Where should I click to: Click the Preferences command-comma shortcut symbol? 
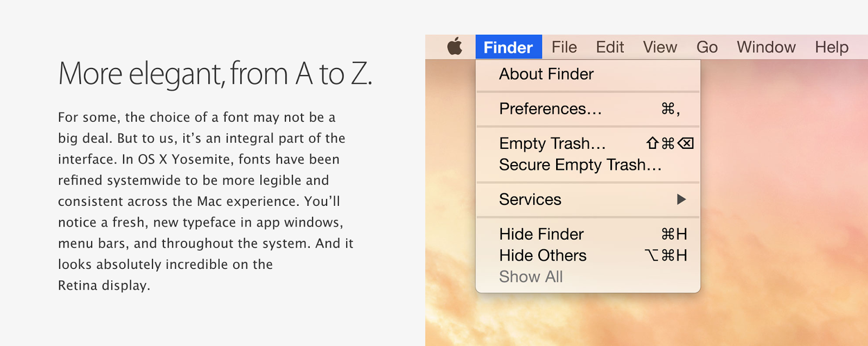tap(671, 109)
